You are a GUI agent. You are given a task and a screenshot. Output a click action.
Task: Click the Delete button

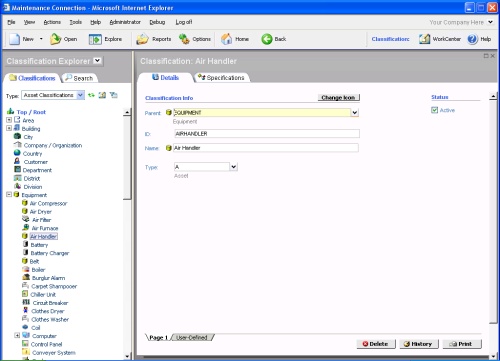point(376,344)
